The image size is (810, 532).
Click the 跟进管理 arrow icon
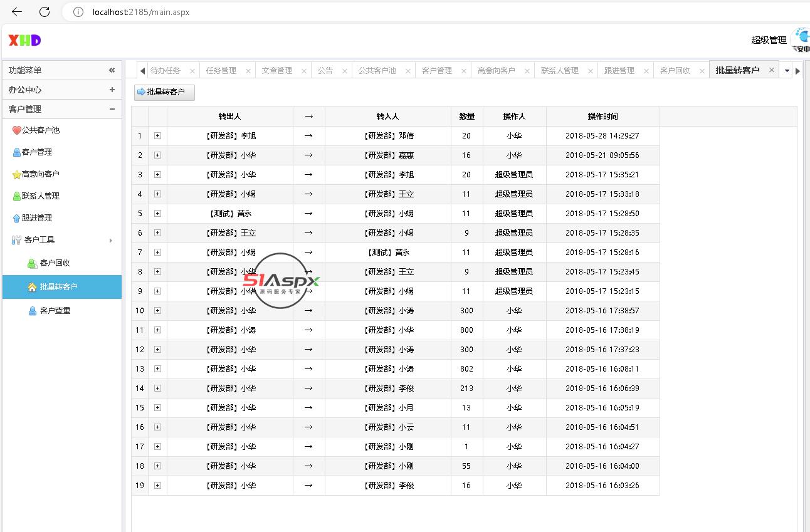pyautogui.click(x=17, y=218)
